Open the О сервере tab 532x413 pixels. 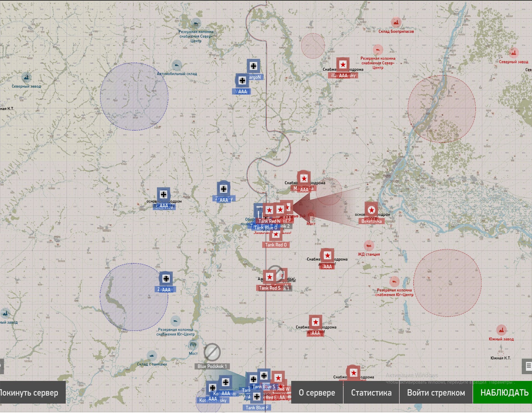(x=317, y=393)
